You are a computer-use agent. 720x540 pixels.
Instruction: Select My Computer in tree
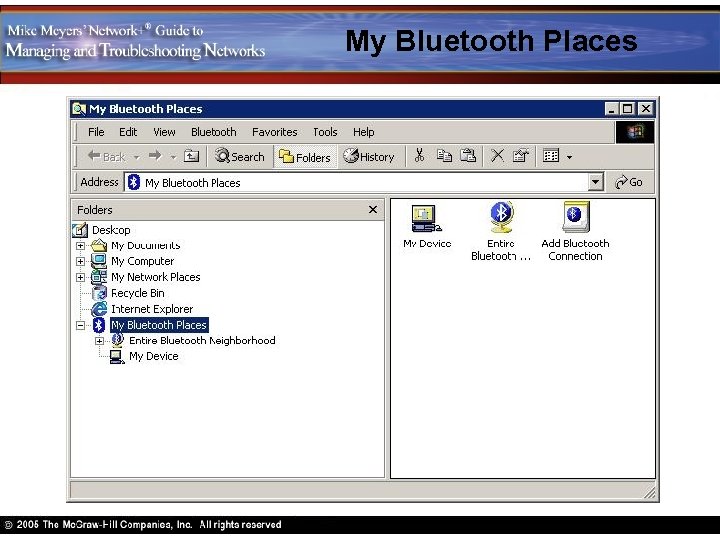click(x=142, y=261)
